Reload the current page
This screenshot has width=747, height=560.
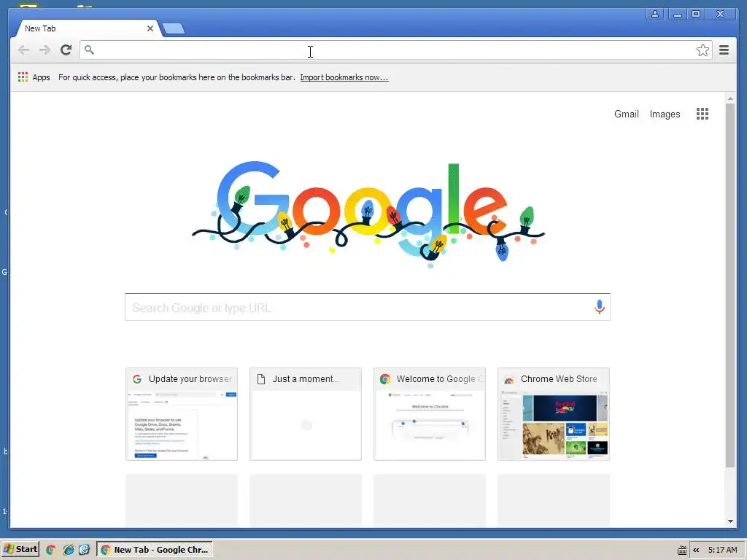(x=66, y=50)
